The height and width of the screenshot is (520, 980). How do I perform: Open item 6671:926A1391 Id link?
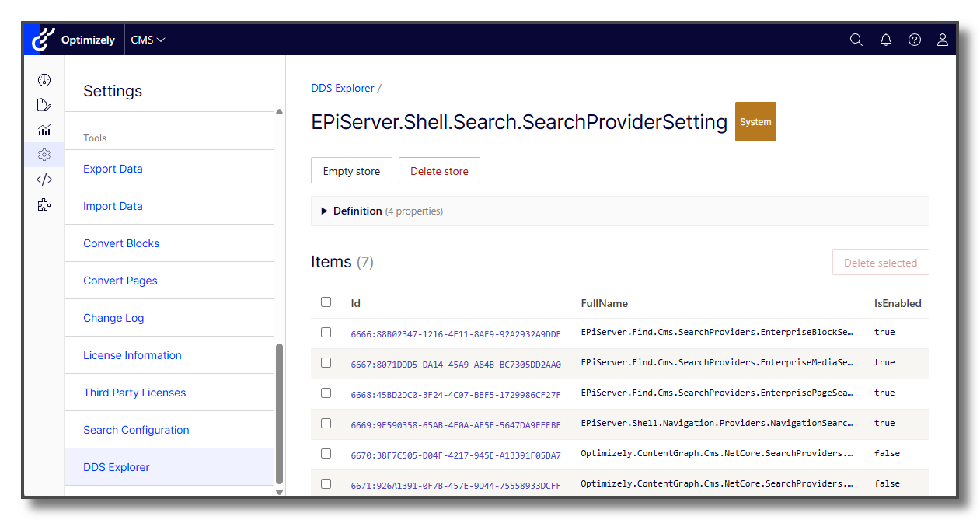(455, 485)
